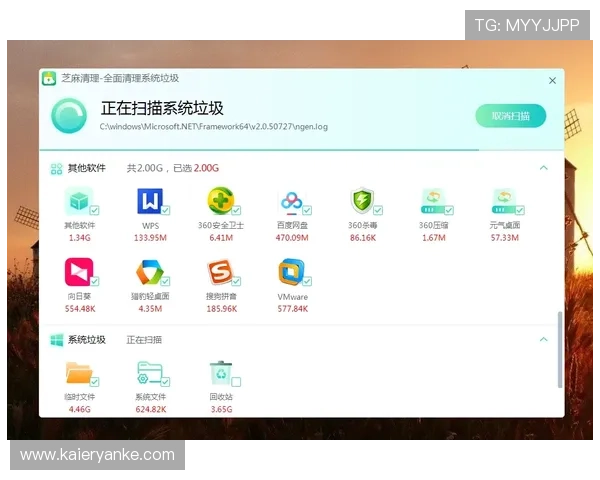Click the 3.65G size under 回收站
The image size is (600, 480).
[222, 409]
